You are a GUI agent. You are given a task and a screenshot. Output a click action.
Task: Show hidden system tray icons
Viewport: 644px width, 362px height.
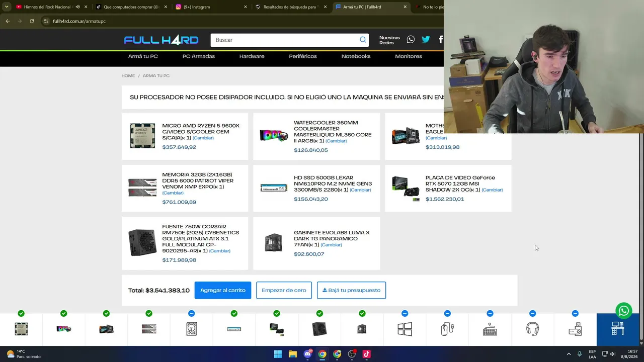coord(569,354)
